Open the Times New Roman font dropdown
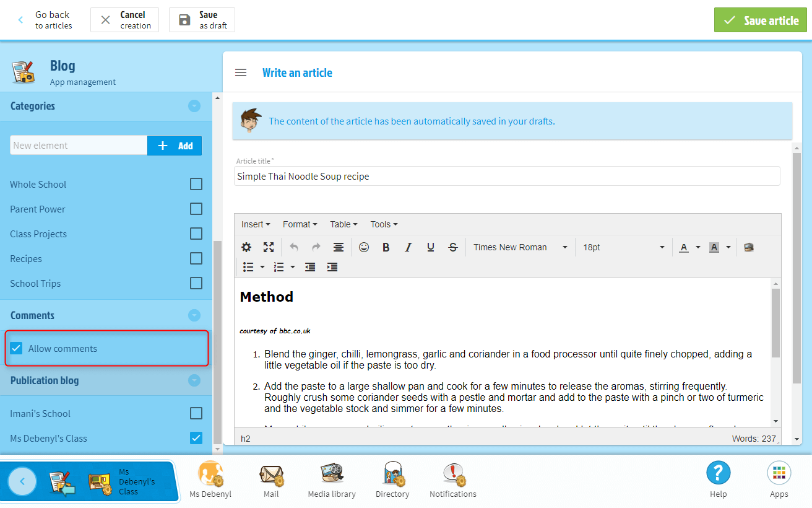 click(520, 247)
